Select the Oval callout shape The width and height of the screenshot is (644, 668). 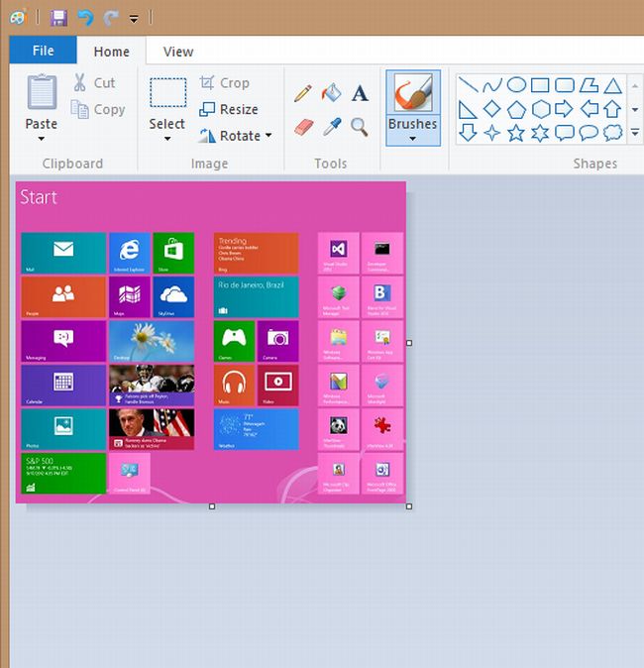pos(589,133)
